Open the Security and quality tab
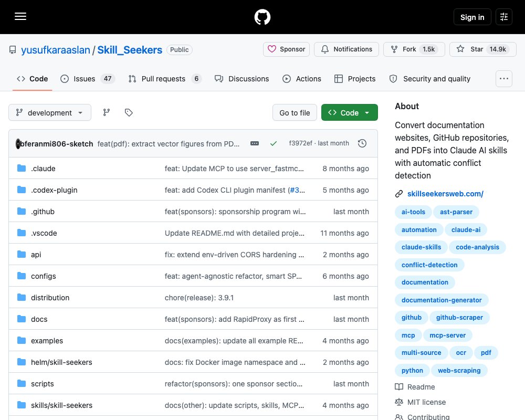Viewport: 525px width, 420px height. coord(429,79)
